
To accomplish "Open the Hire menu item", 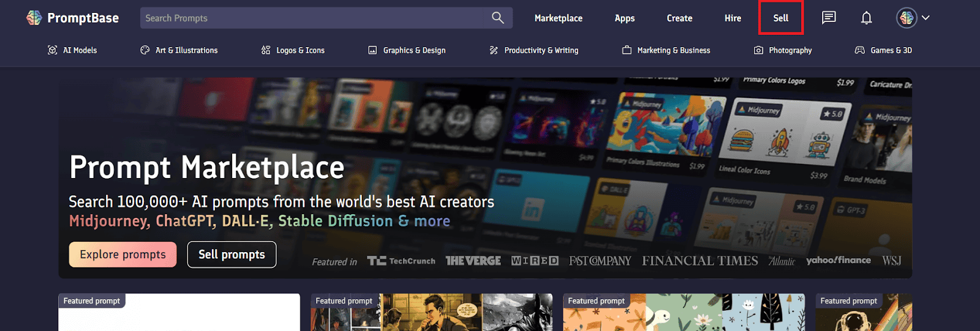I will [733, 18].
